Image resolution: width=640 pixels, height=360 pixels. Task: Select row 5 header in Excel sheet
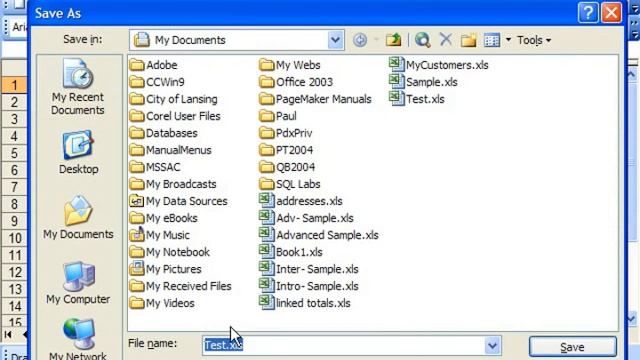point(14,153)
